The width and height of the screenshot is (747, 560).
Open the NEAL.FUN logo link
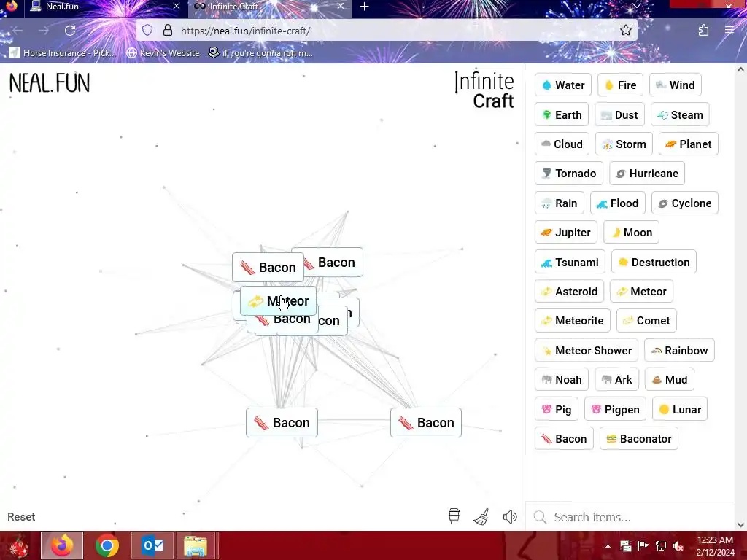tap(50, 83)
